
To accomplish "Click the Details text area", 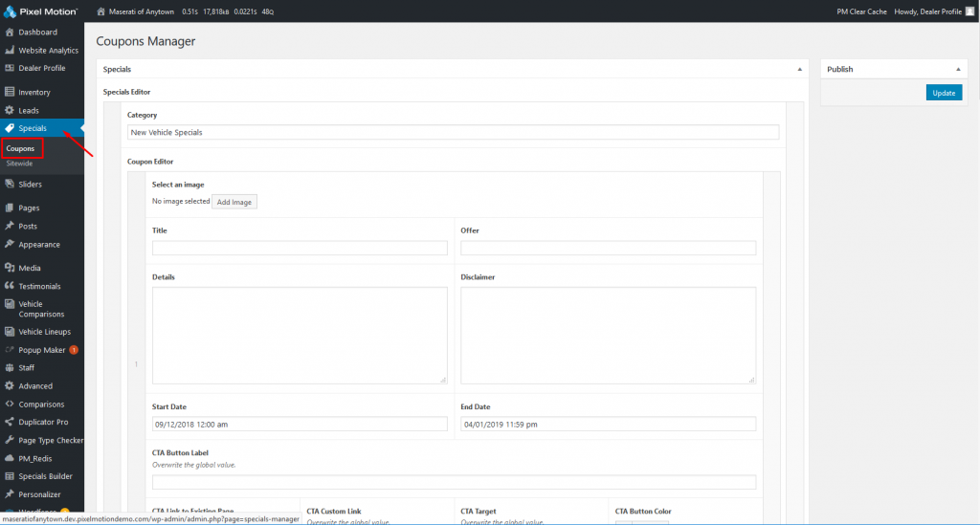I will 300,336.
